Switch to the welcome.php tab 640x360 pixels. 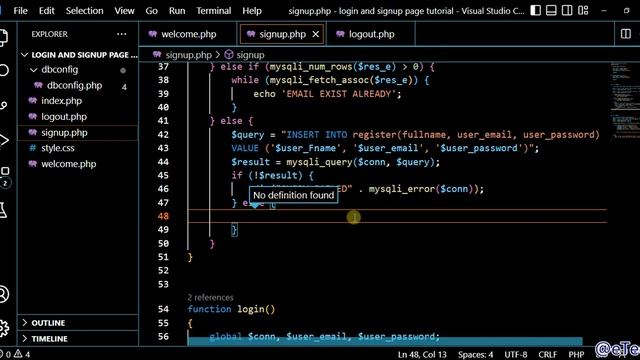tap(187, 34)
